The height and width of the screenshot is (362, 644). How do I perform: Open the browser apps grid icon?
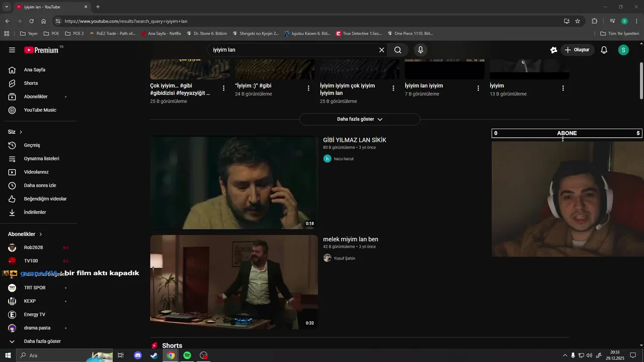[x=7, y=34]
